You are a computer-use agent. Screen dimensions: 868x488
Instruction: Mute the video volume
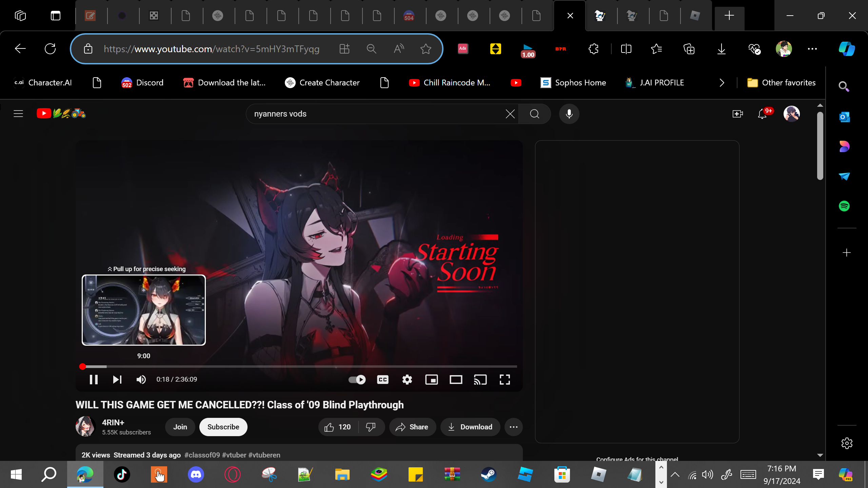[x=141, y=380]
